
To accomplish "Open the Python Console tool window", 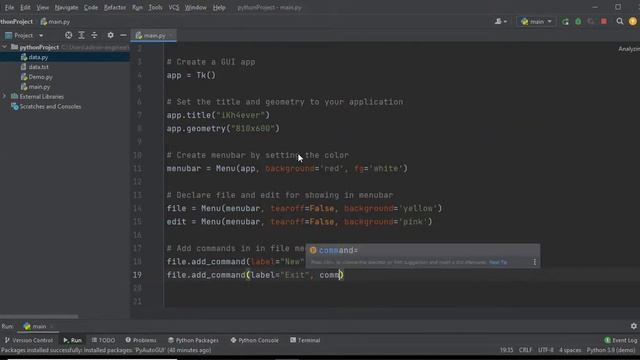I will point(255,340).
